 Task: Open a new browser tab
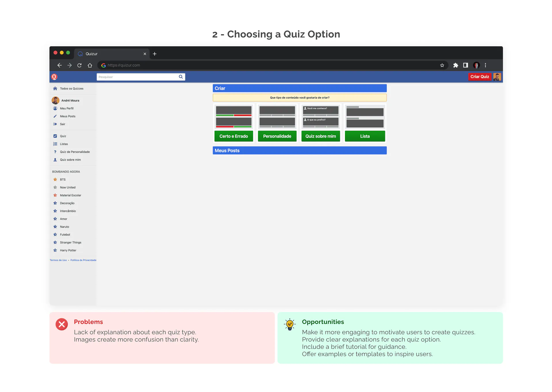coord(155,54)
